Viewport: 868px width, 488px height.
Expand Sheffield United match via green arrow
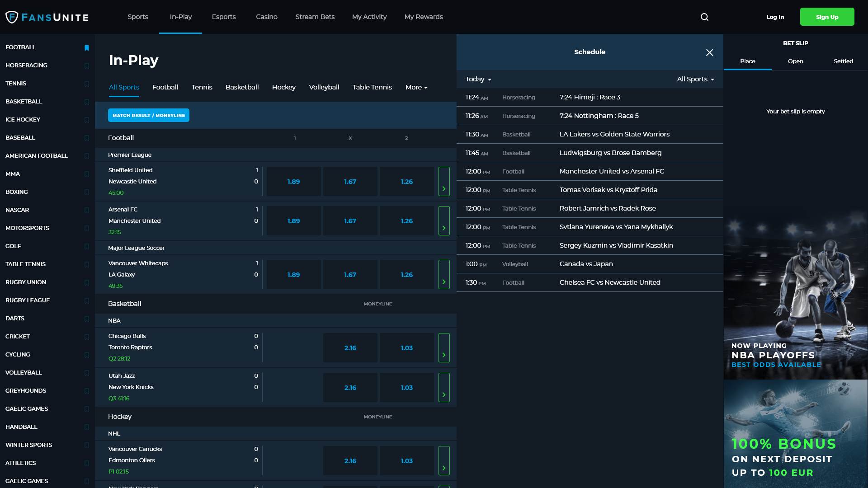pos(443,181)
